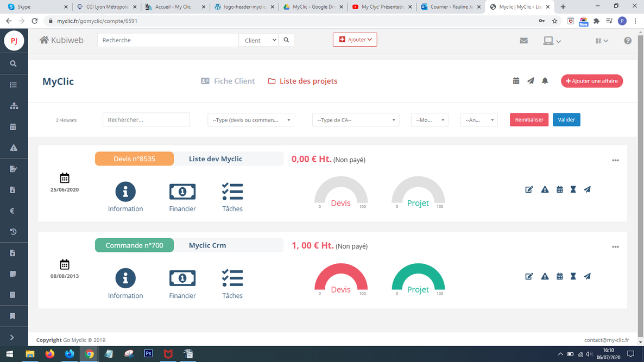Click Projet gauge of Devis n°8535
This screenshot has height=362, width=644.
click(418, 193)
